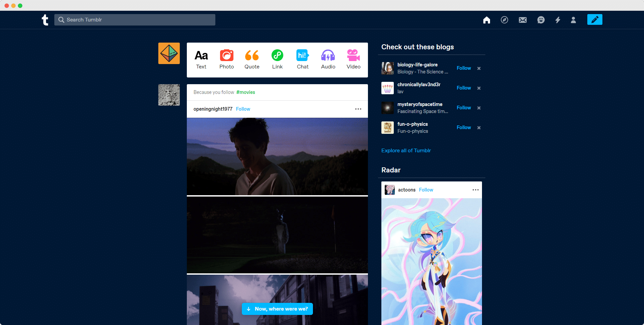The image size is (644, 325).
Task: Open first movie still with man's silhouette
Action: (x=277, y=156)
